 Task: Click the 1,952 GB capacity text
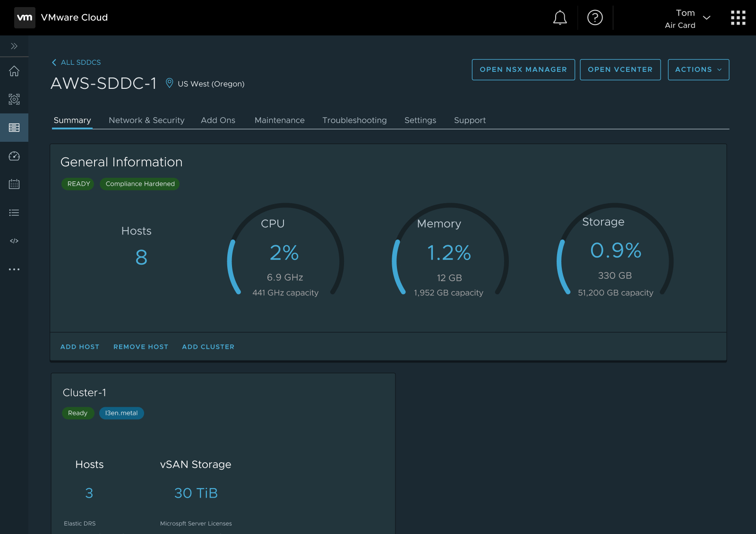point(448,293)
